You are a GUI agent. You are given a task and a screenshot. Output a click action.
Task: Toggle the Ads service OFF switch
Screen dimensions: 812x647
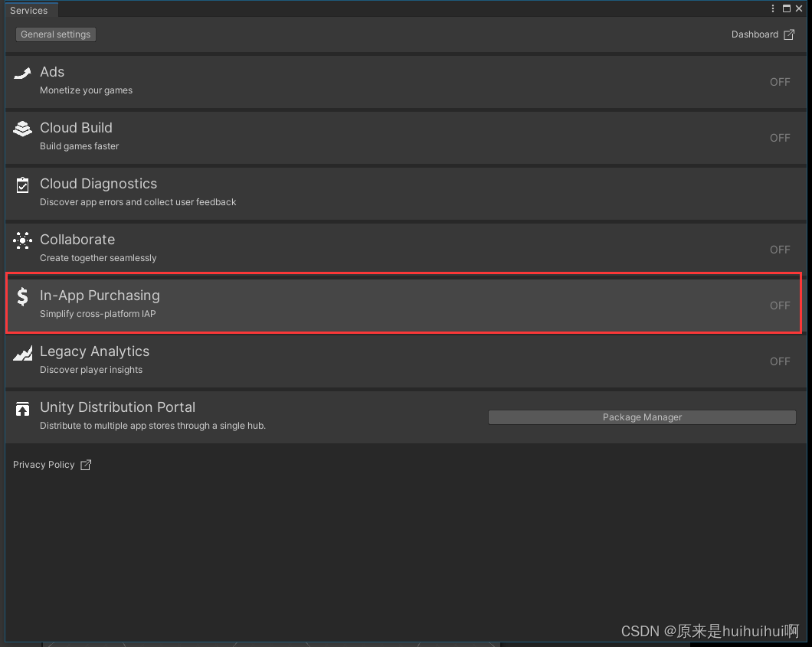pyautogui.click(x=780, y=82)
